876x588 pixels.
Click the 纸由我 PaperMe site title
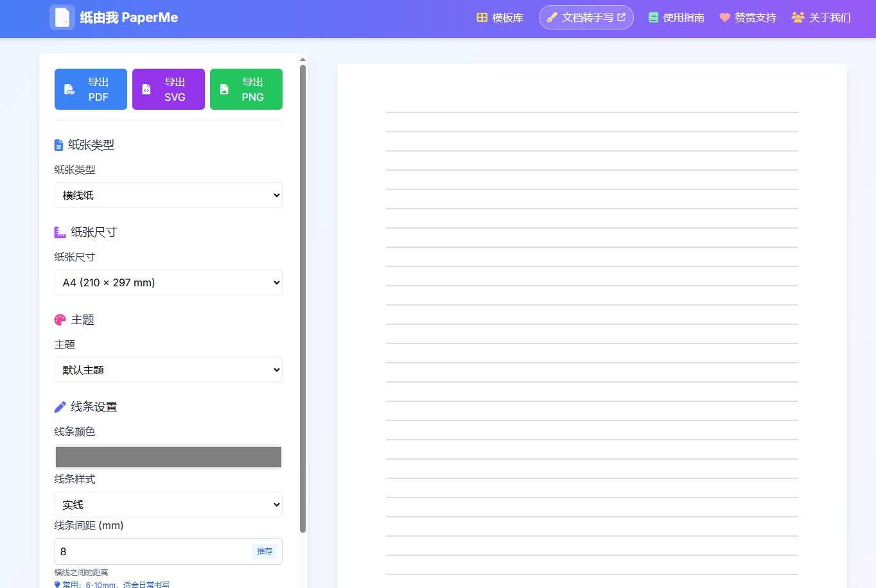coord(129,17)
